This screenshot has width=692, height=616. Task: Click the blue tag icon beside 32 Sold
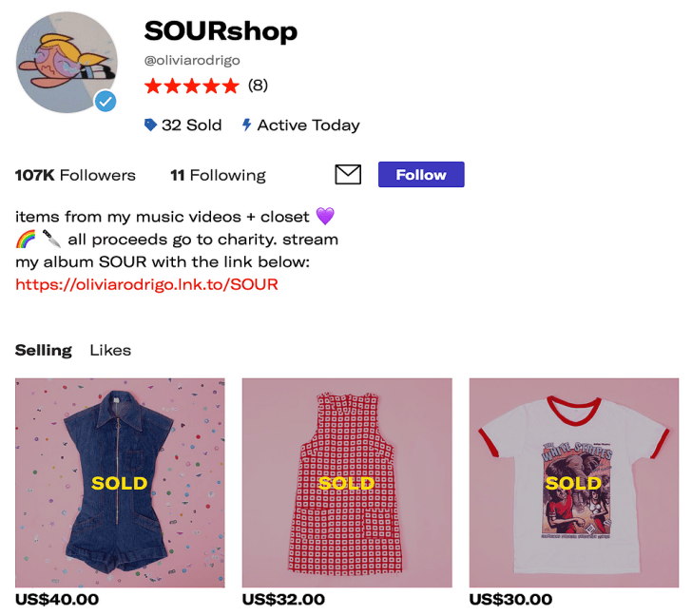click(x=150, y=125)
